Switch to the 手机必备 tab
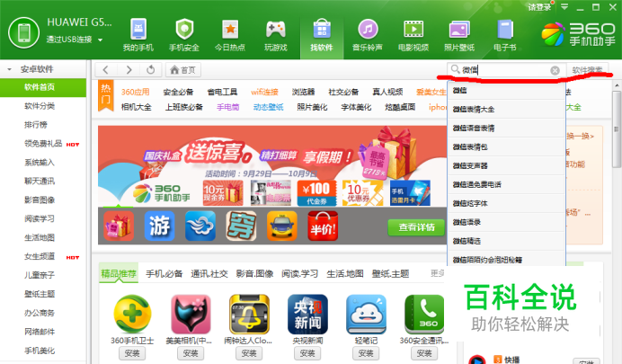The image size is (622, 364). point(164,273)
